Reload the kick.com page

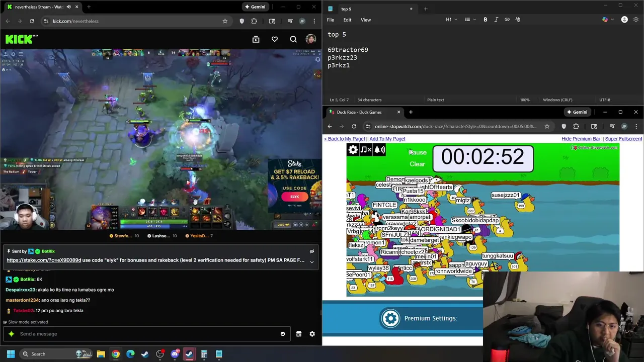click(x=32, y=21)
